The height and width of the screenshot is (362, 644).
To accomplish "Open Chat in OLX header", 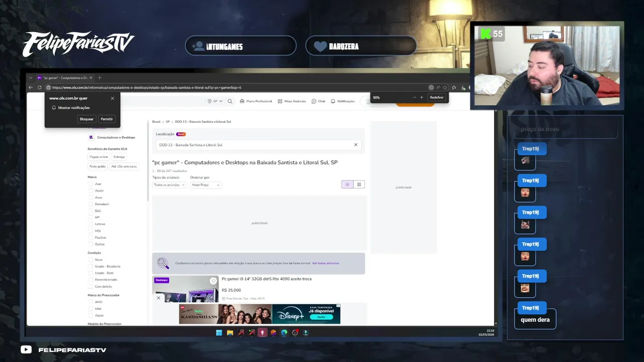I will click(318, 101).
